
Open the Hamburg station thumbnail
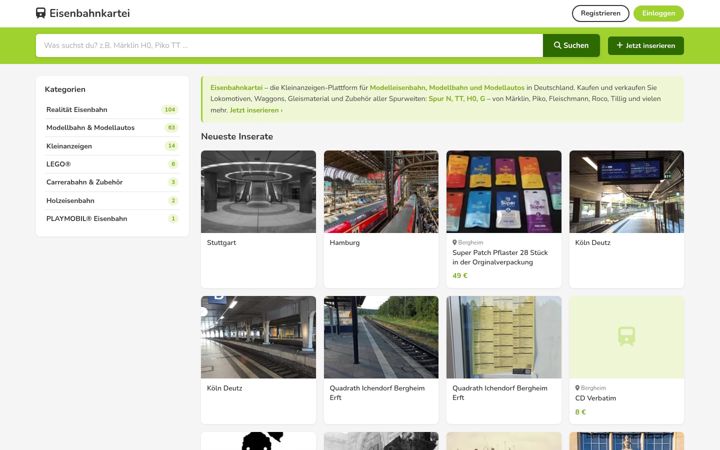pos(381,191)
